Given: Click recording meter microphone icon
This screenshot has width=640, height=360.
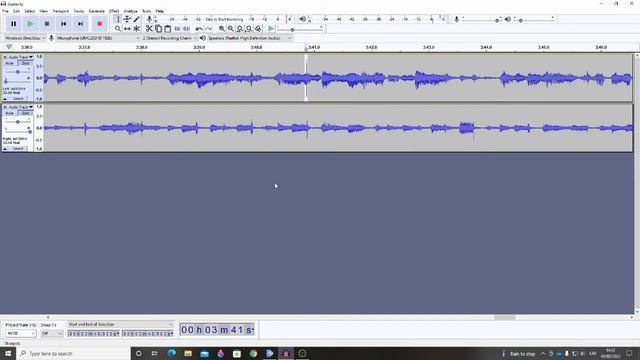Looking at the screenshot, I should click(149, 19).
